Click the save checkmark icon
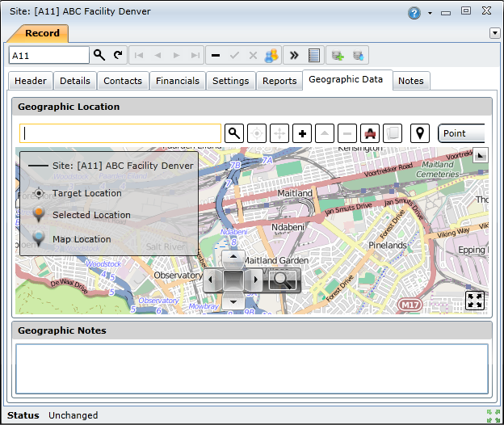The image size is (504, 425). (x=235, y=55)
